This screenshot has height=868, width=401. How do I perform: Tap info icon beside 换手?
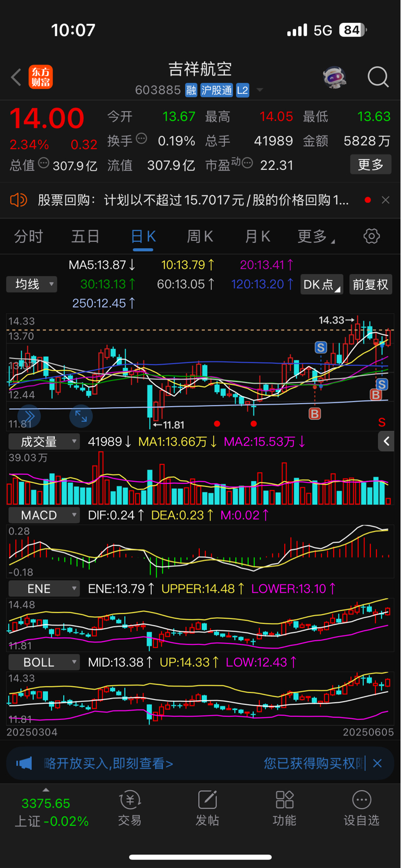click(141, 139)
